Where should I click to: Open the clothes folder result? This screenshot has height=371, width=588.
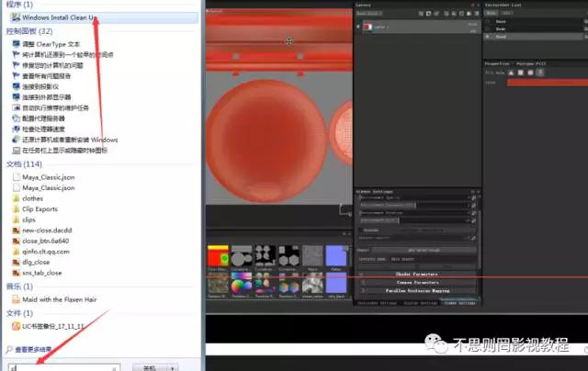32,198
